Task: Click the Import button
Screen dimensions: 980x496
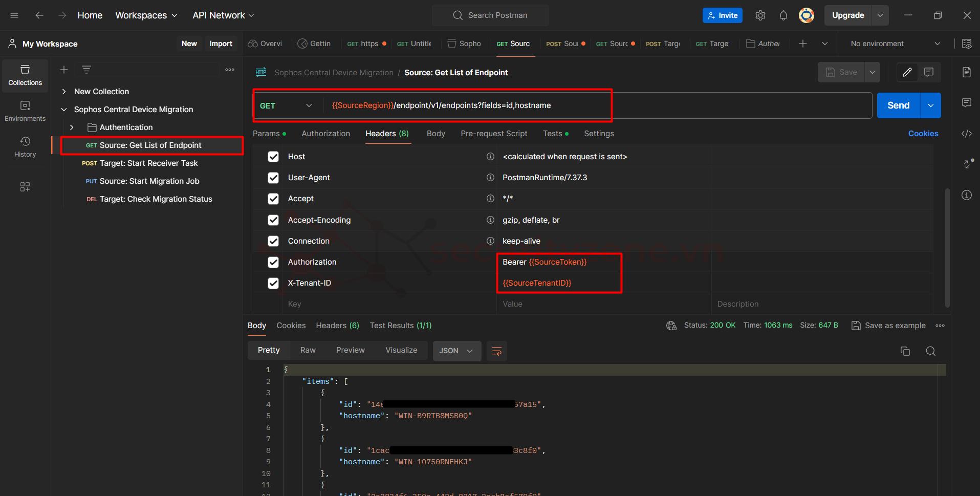Action: (x=221, y=44)
